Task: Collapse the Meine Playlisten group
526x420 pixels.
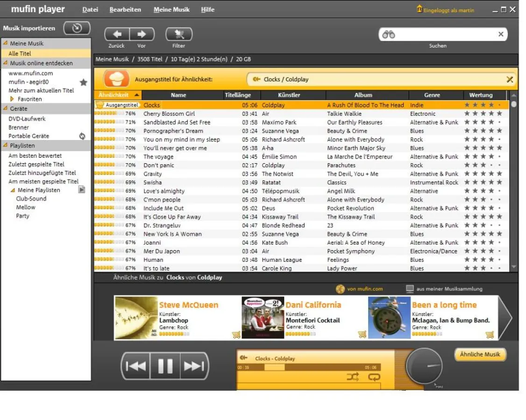Action: pos(13,190)
